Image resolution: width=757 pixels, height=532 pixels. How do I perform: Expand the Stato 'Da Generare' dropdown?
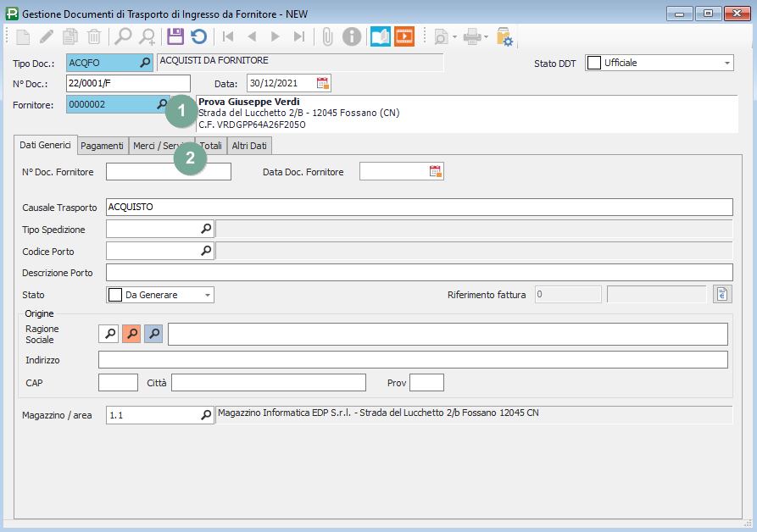click(207, 295)
